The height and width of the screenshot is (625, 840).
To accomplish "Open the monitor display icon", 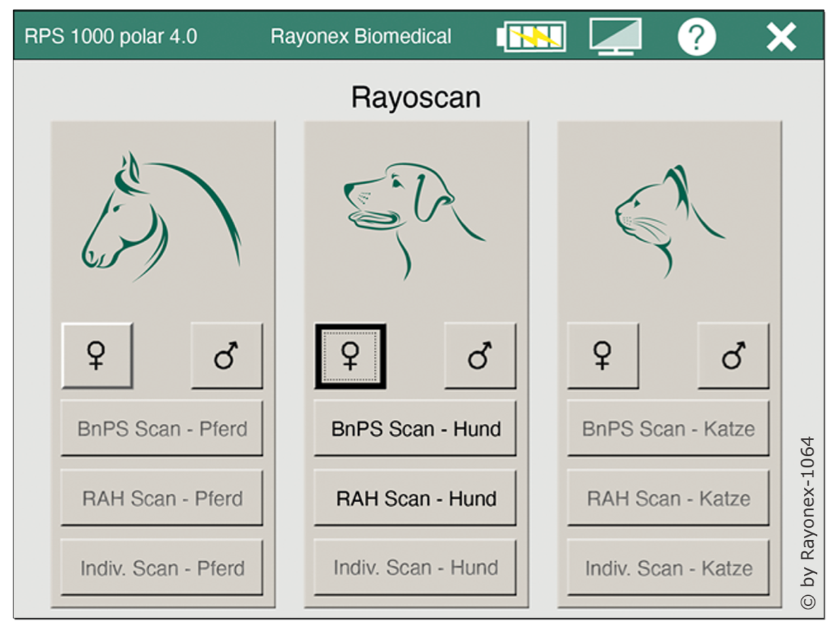I will (615, 37).
